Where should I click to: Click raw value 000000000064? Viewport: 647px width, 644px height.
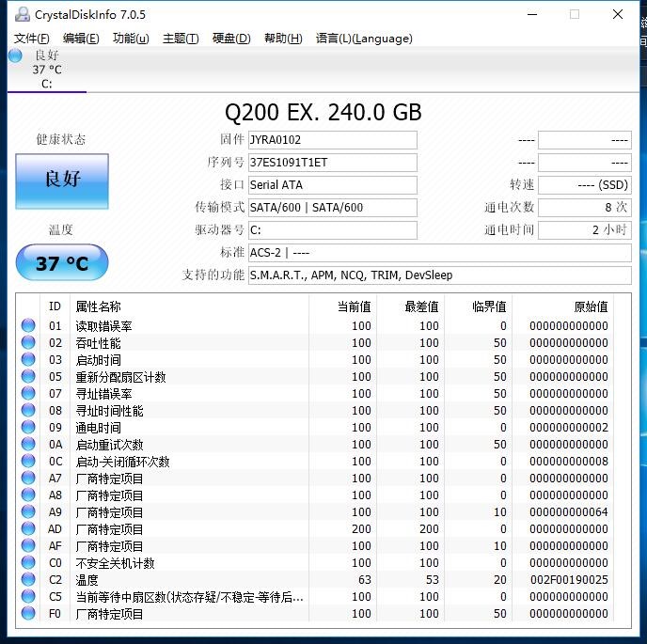pos(569,512)
